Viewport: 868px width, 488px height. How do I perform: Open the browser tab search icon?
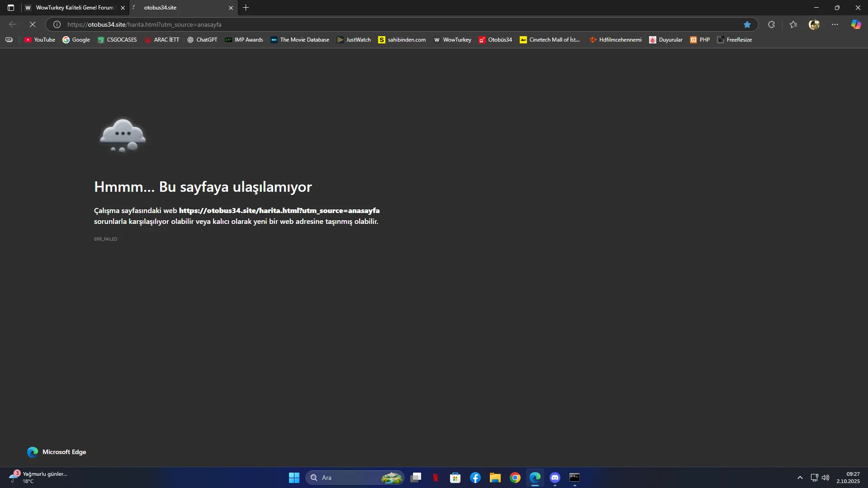[10, 8]
